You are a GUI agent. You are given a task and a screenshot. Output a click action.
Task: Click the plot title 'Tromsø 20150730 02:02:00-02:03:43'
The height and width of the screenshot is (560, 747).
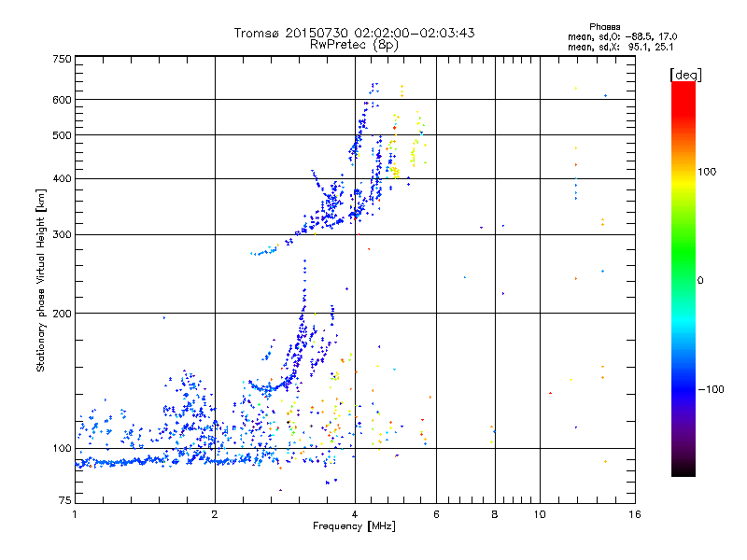pos(354,33)
